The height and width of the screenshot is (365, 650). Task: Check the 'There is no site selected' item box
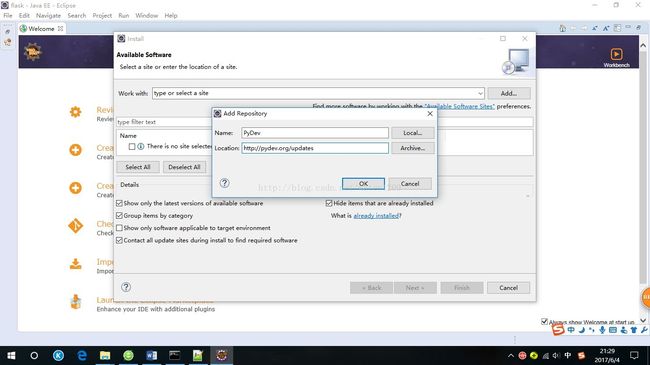pos(132,146)
